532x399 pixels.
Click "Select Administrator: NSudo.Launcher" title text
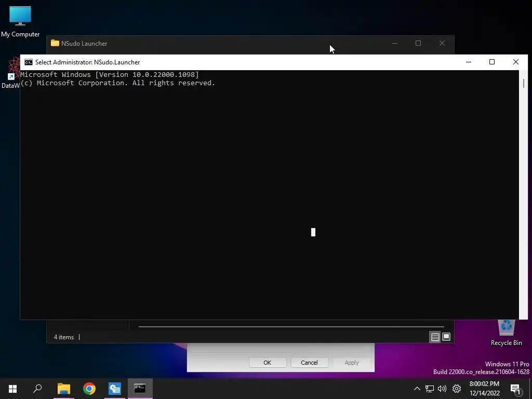pos(87,62)
